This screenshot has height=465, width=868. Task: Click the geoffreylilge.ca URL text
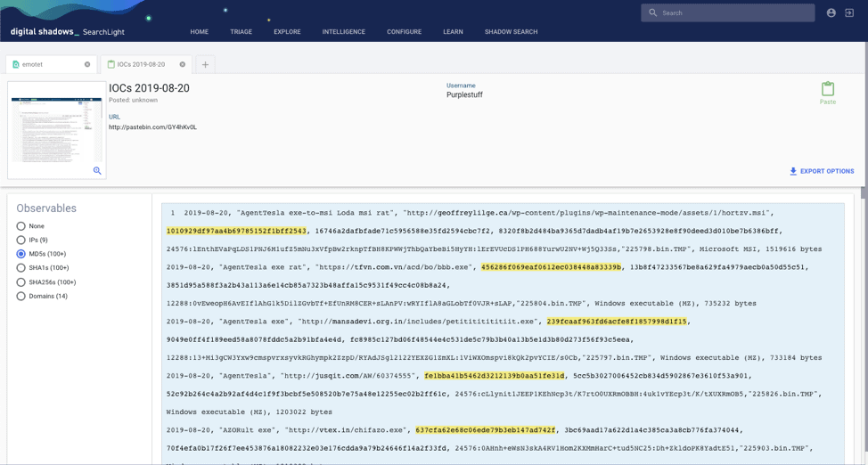click(588, 213)
